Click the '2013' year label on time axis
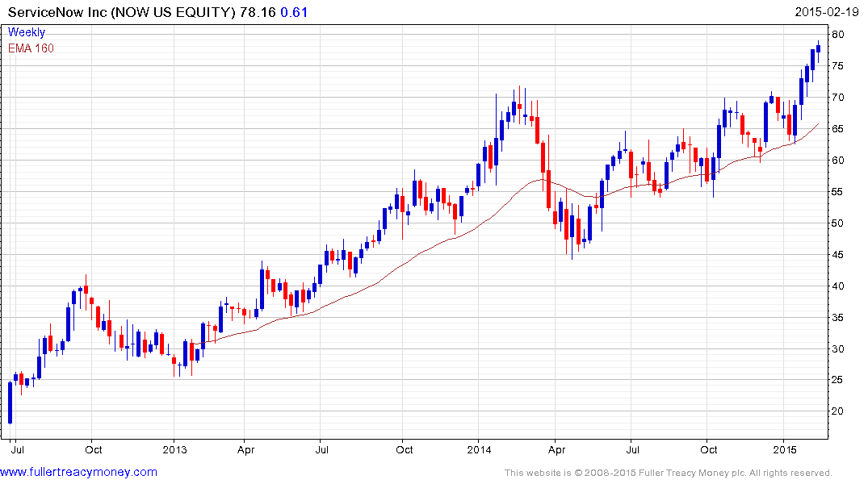The image size is (868, 484). [175, 449]
